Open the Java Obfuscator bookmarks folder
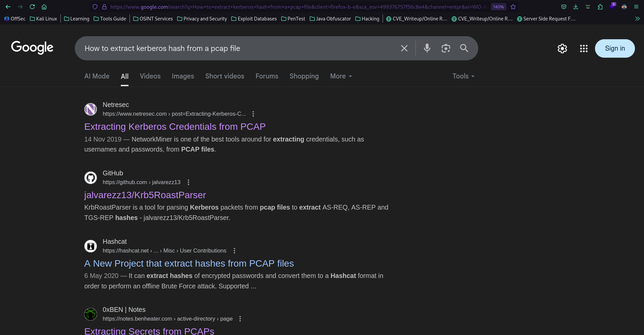The width and height of the screenshot is (644, 335). 330,19
